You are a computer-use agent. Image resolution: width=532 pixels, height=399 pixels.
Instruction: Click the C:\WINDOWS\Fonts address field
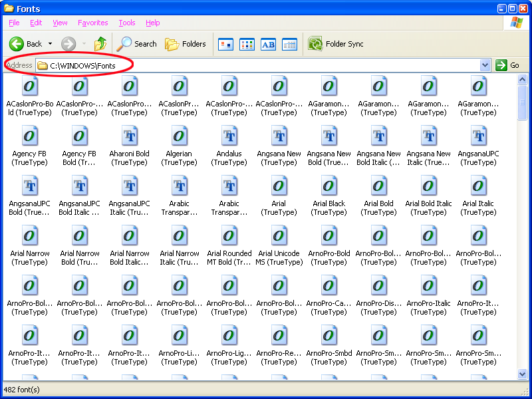[259, 65]
